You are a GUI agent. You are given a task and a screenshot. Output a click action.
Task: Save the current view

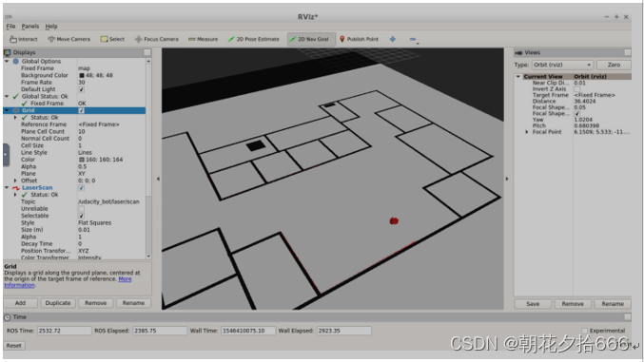533,304
